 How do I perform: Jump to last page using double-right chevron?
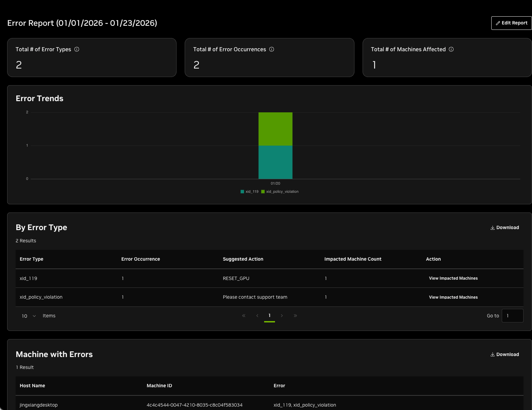295,316
